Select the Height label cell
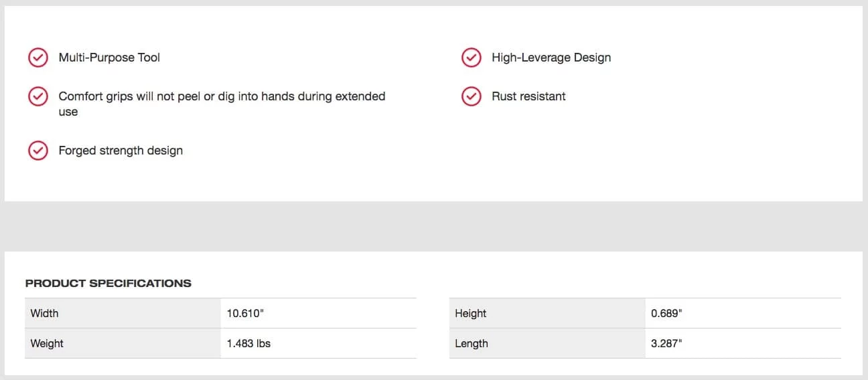Screen dimensions: 868x380 pyautogui.click(x=471, y=313)
